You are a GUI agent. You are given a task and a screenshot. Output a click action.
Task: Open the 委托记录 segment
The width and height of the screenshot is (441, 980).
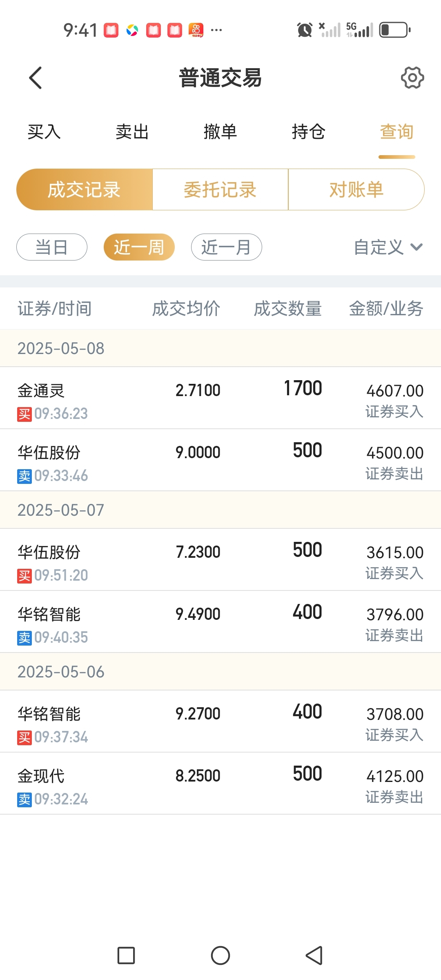(220, 189)
